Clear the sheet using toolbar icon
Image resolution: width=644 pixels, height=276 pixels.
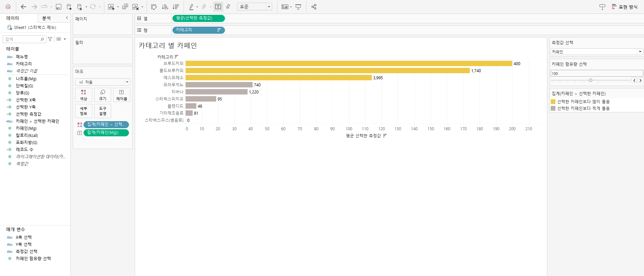(135, 7)
